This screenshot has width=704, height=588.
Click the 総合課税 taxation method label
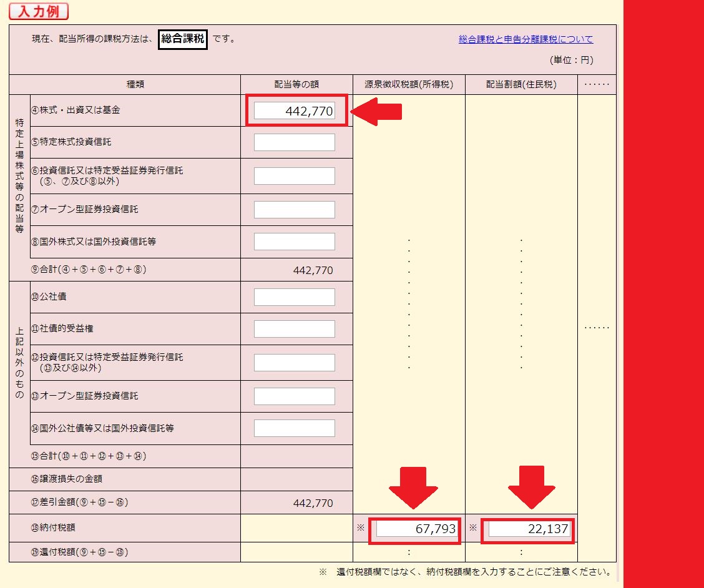tap(183, 39)
